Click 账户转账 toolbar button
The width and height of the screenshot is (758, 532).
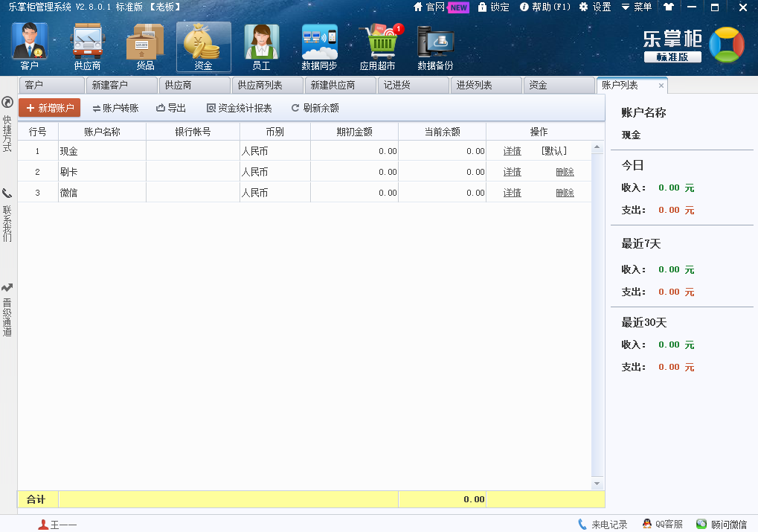pos(115,108)
